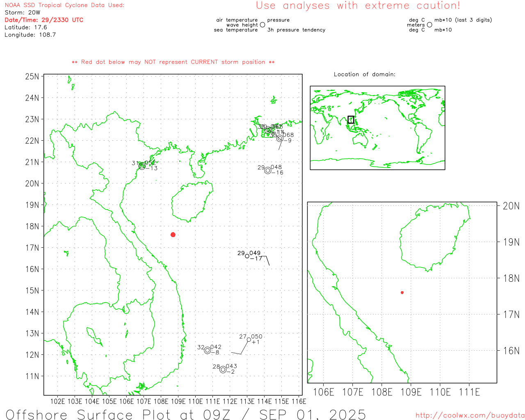This screenshot has height=420, width=525.
Task: Click the 16N label on inset map
Action: click(511, 351)
